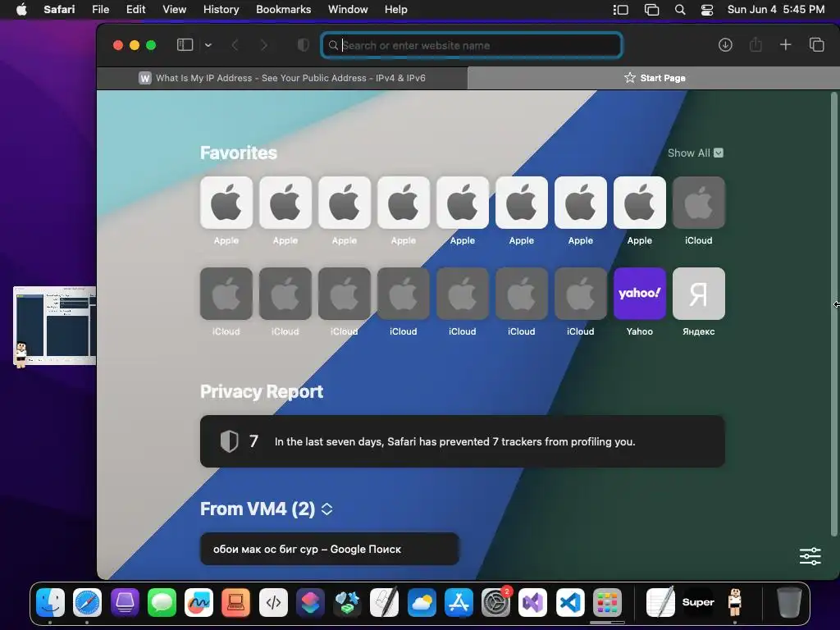Open the Customize Start Page settings icon
This screenshot has width=840, height=630.
pos(810,556)
